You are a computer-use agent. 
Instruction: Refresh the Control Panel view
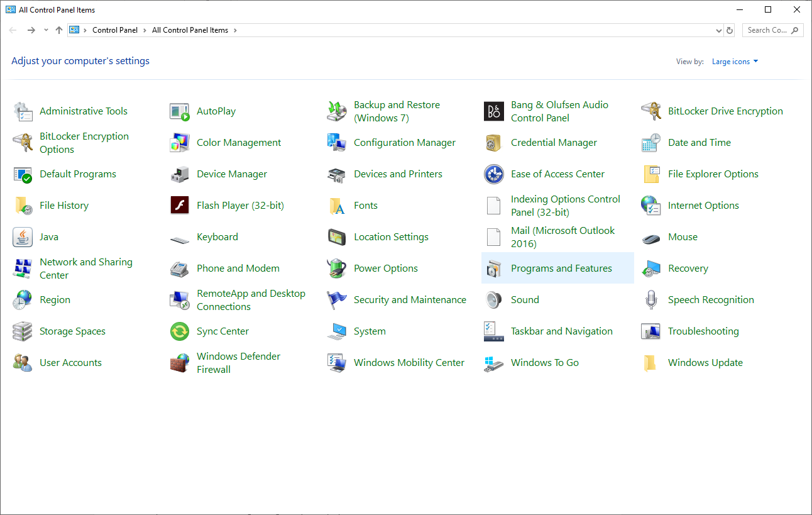tap(730, 30)
